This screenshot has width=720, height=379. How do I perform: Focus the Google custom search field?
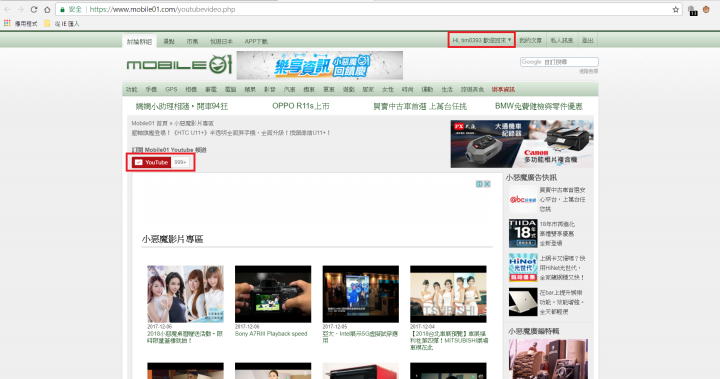point(559,62)
